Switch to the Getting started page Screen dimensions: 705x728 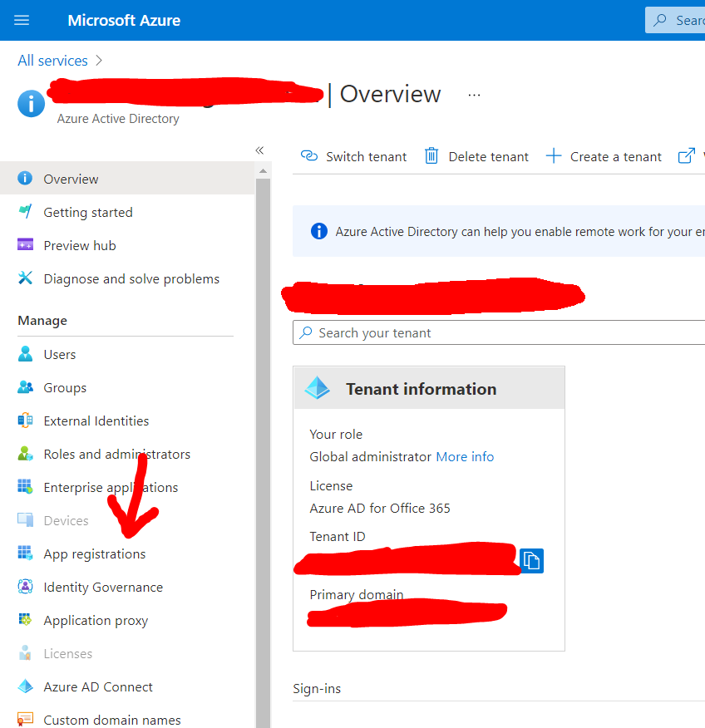coord(86,212)
